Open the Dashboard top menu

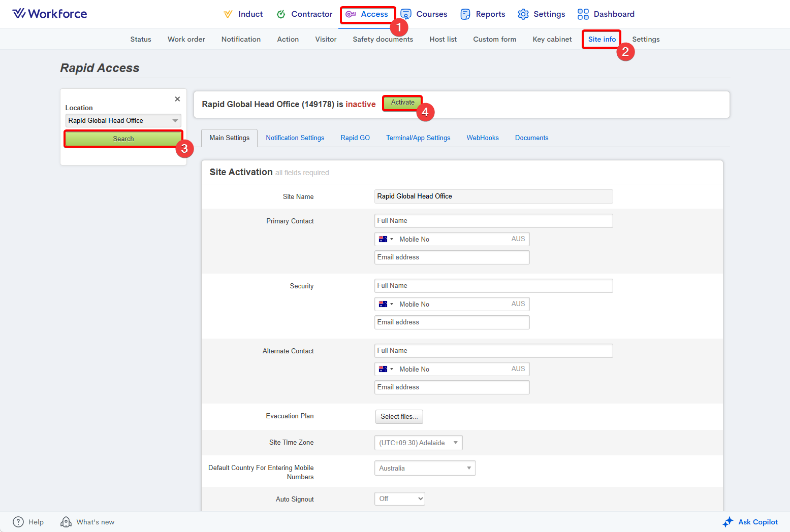click(614, 14)
